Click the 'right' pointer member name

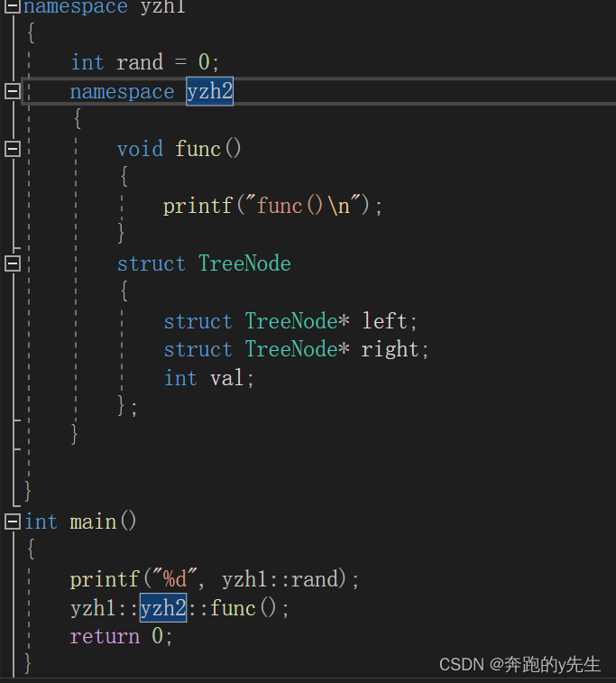tap(390, 350)
